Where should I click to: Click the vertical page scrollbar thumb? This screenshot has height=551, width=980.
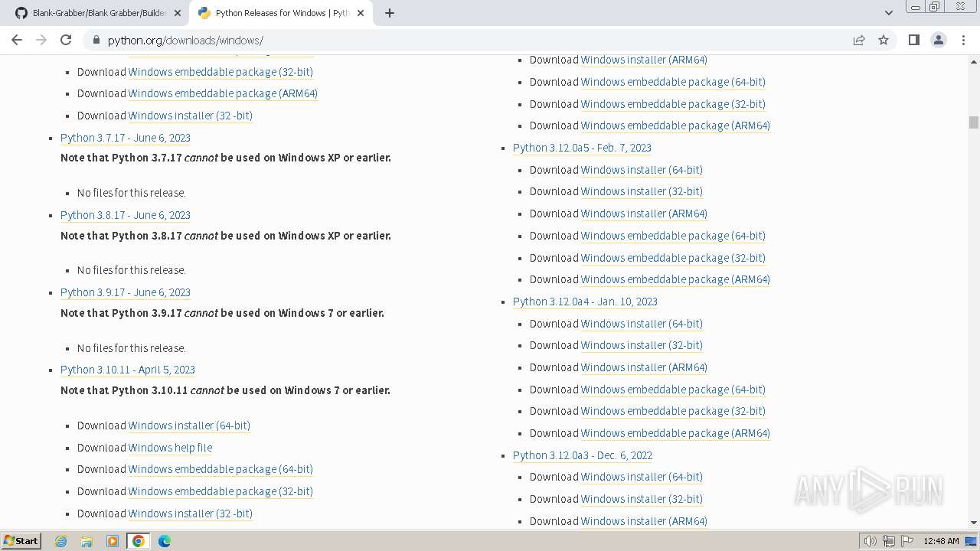[x=973, y=122]
